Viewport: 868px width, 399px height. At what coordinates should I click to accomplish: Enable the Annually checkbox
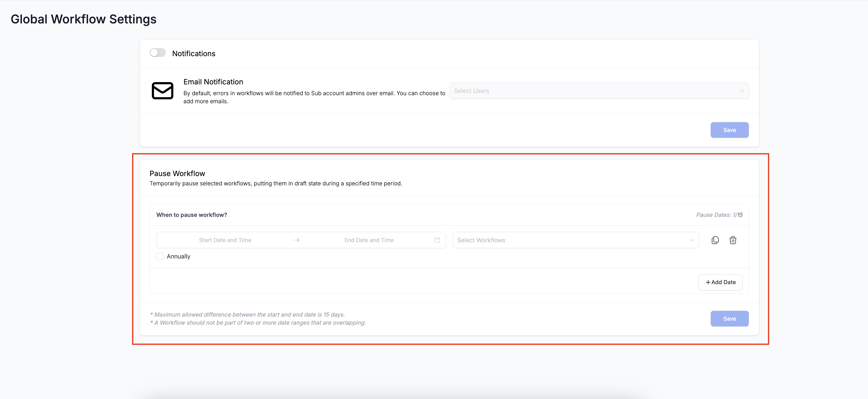[x=160, y=256]
